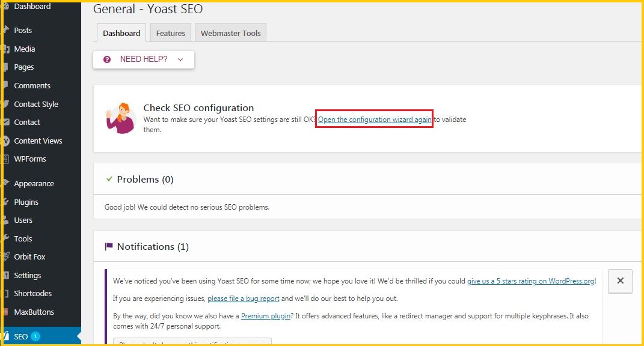Click the SEO notification count badge

pos(35,336)
